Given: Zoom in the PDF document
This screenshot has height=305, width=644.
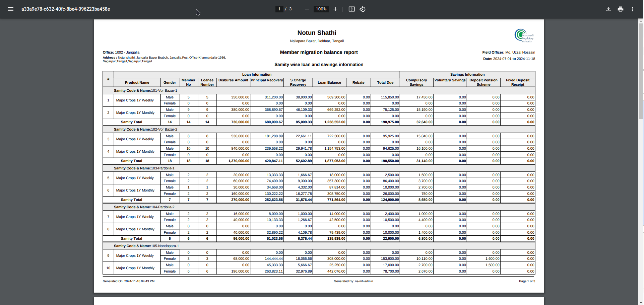Looking at the screenshot, I should [x=335, y=9].
